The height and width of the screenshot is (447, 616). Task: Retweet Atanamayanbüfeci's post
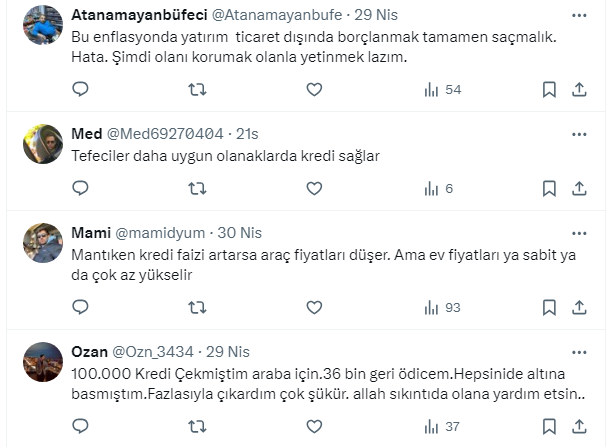[x=198, y=90]
